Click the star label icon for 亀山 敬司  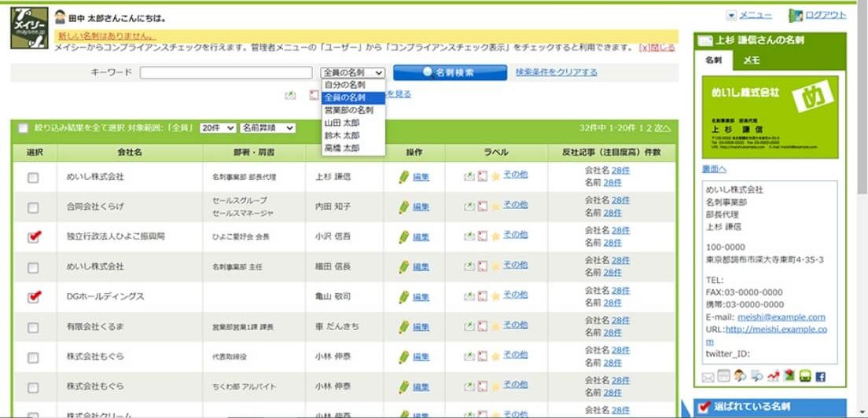tap(495, 296)
